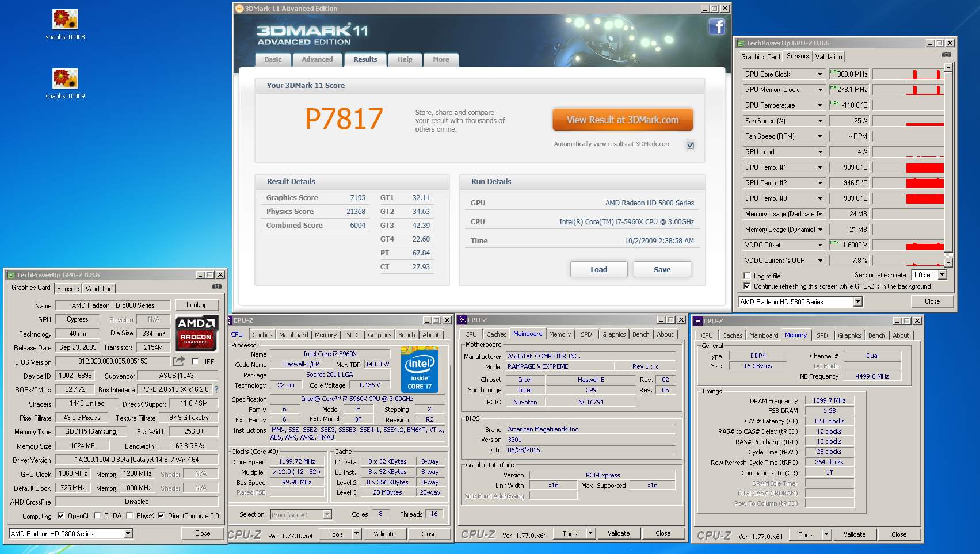This screenshot has height=554, width=980.
Task: Switch to the Advanced tab in 3DMark
Action: 317,59
